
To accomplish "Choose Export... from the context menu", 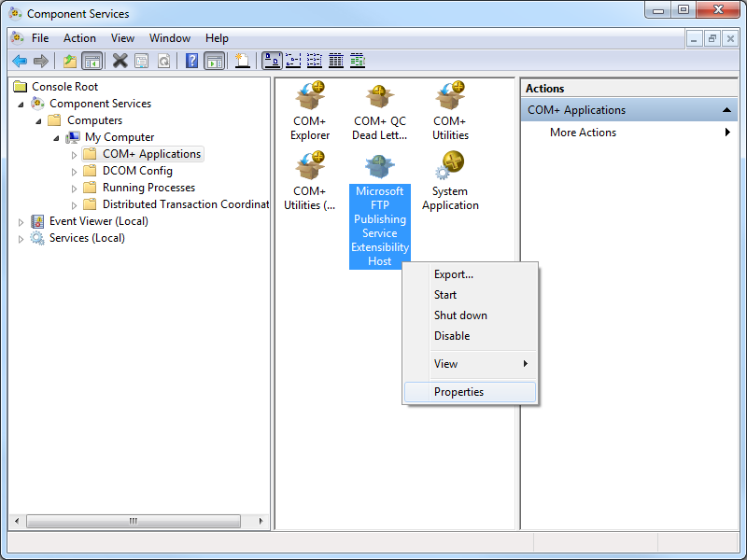I will [x=454, y=274].
